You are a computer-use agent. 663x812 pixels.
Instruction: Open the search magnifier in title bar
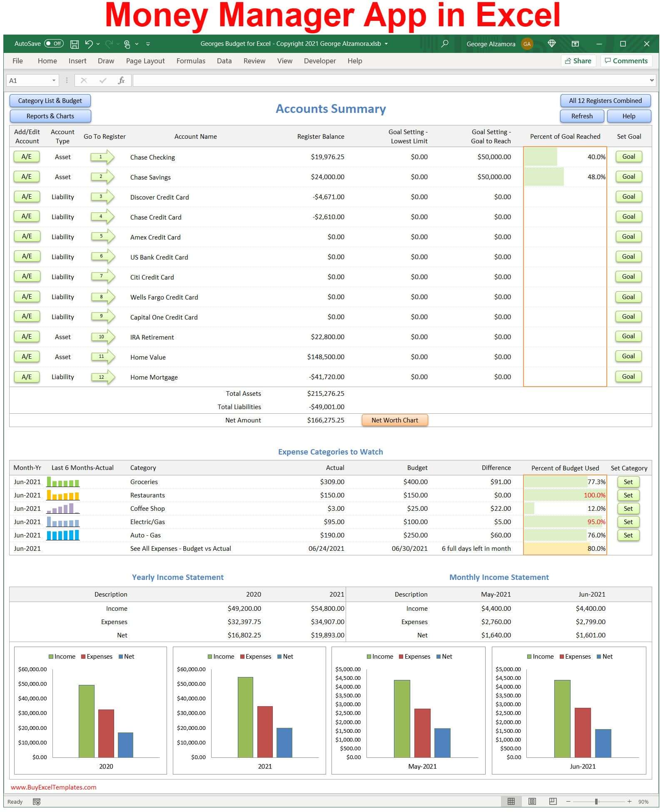445,44
